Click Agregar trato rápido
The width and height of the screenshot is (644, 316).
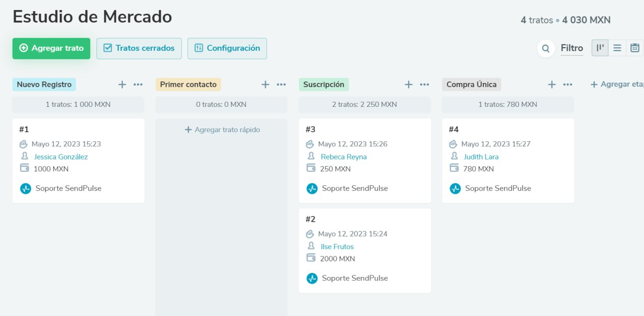coord(222,130)
